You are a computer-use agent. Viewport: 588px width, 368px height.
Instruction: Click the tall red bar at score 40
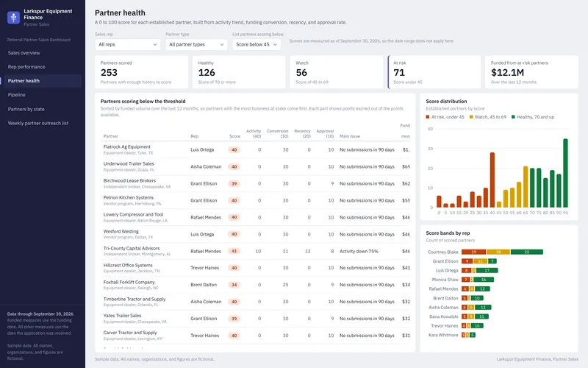tap(492, 180)
